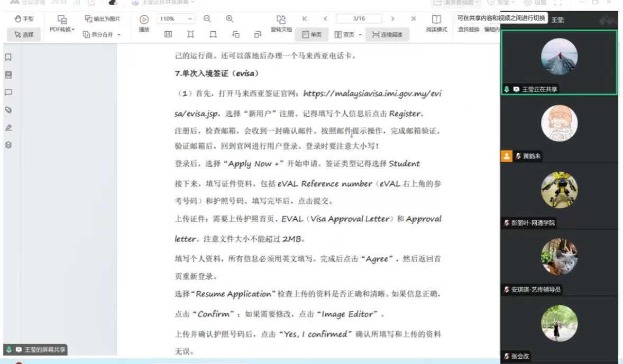
Task: Open the layers panel icon
Action: pos(8,145)
